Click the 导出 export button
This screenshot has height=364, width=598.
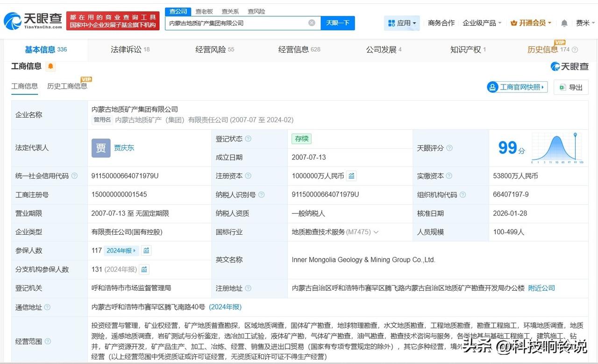tap(571, 87)
